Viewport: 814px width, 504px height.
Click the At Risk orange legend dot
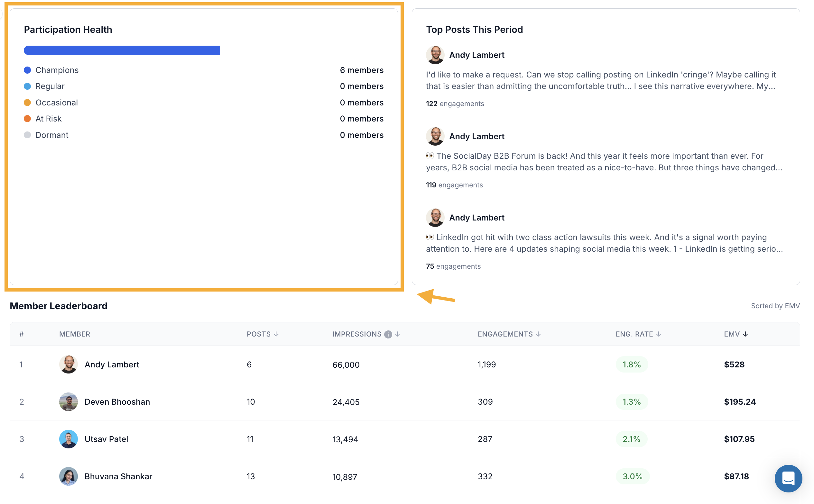coord(27,119)
